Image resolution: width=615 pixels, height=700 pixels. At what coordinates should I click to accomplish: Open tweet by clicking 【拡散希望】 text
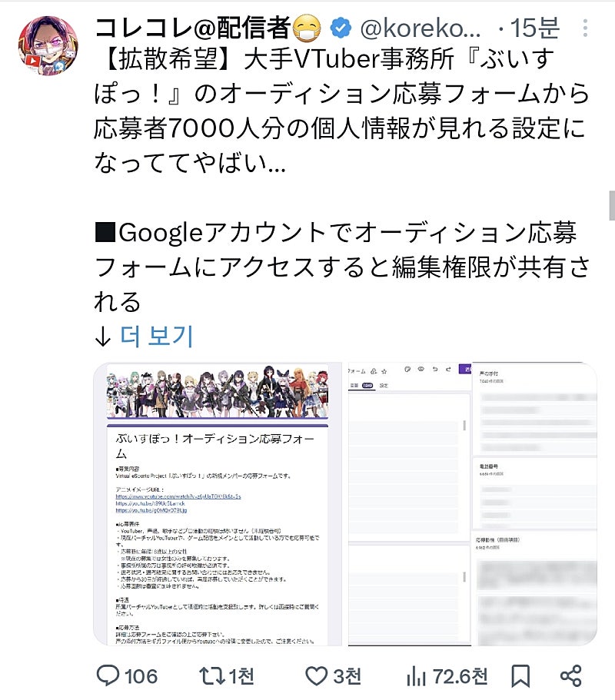pyautogui.click(x=168, y=59)
